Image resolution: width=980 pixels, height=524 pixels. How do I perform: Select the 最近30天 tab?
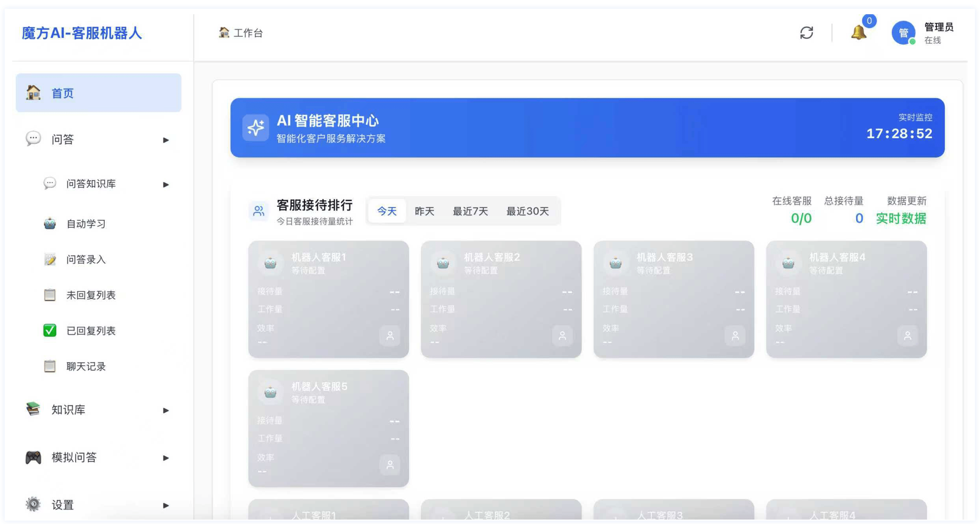527,211
